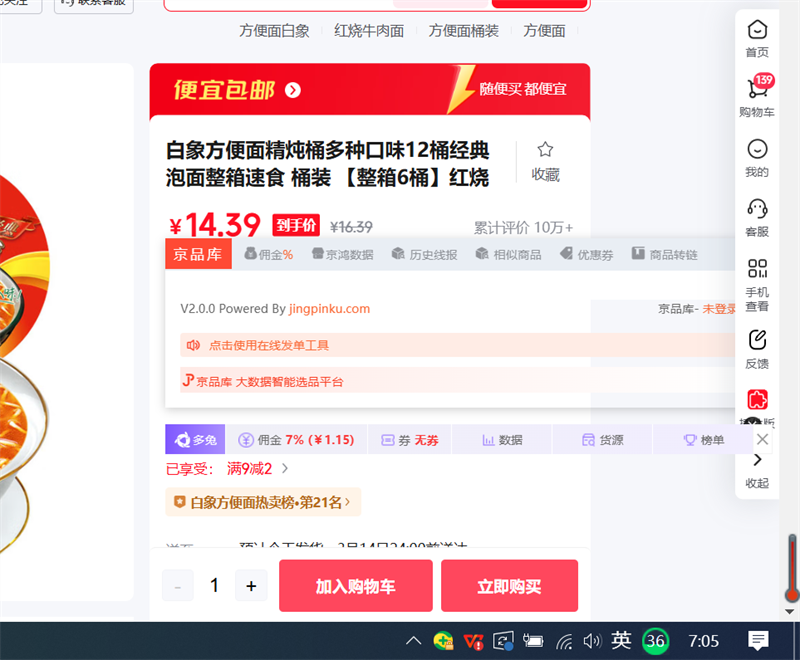Click the 手机查看 QR code icon
Image resolution: width=800 pixels, height=660 pixels.
pos(757,269)
